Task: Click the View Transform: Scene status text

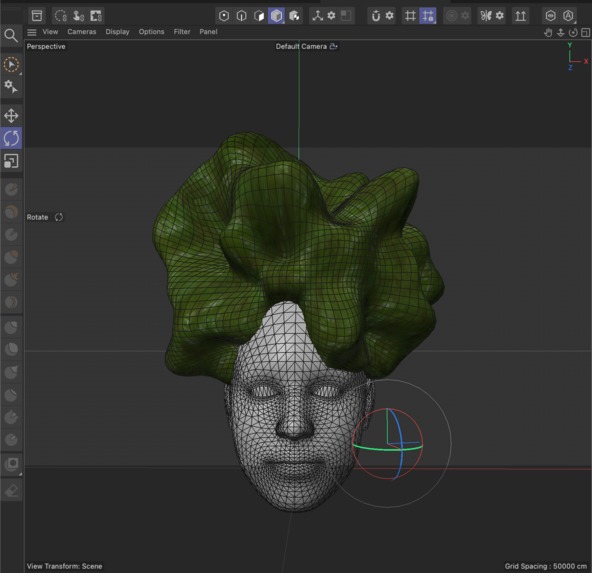Action: (65, 566)
